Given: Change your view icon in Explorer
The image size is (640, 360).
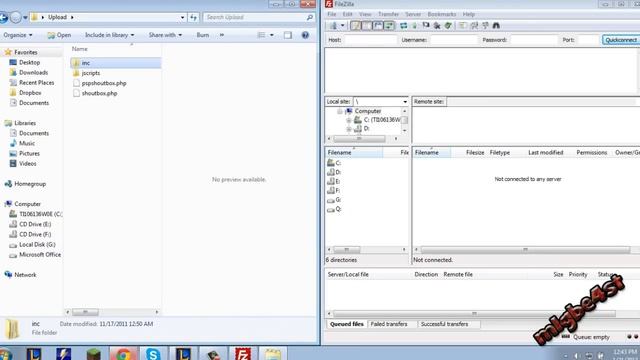Looking at the screenshot, I should pos(262,35).
